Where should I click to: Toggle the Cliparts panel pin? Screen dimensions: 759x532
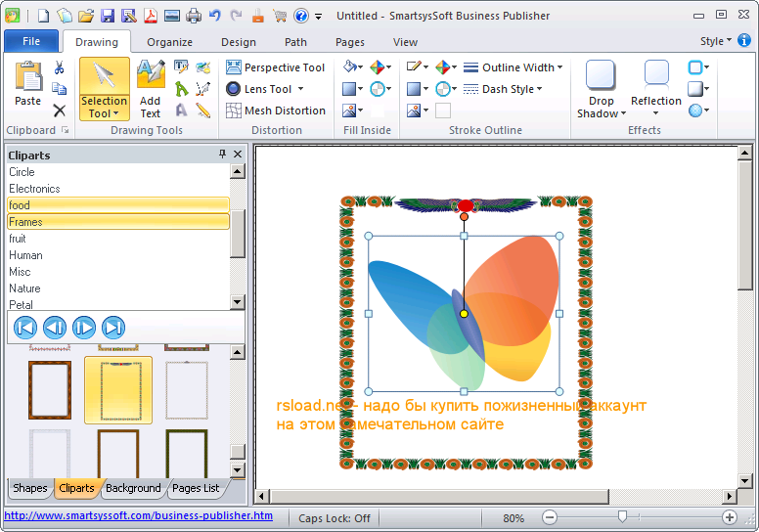[222, 155]
